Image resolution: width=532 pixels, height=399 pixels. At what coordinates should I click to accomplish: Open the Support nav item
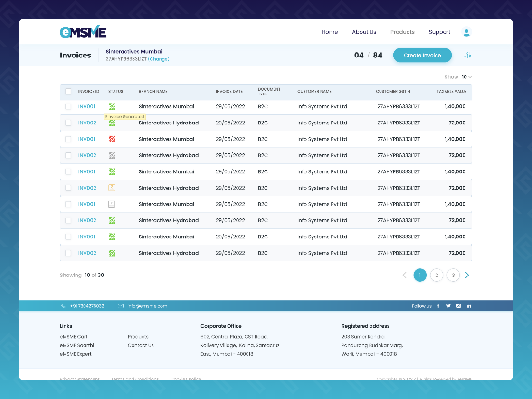(439, 32)
